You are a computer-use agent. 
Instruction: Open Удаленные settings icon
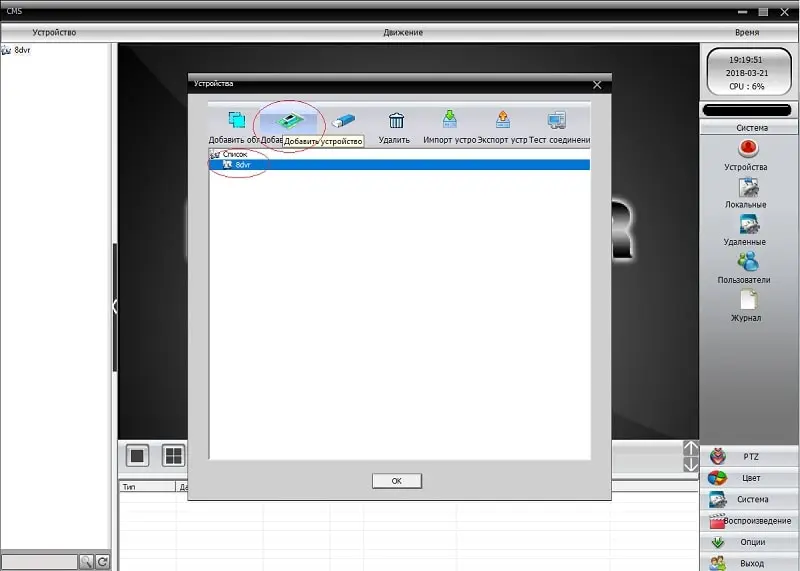[749, 224]
